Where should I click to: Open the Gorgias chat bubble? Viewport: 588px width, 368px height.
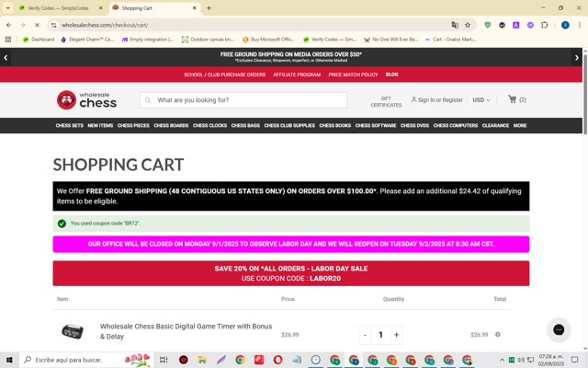tap(559, 329)
